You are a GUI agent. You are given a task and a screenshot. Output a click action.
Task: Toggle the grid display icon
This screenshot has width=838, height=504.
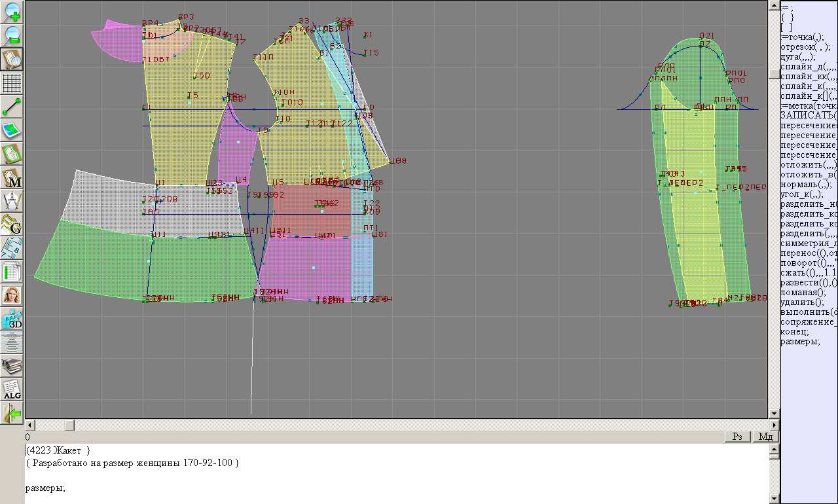[12, 83]
